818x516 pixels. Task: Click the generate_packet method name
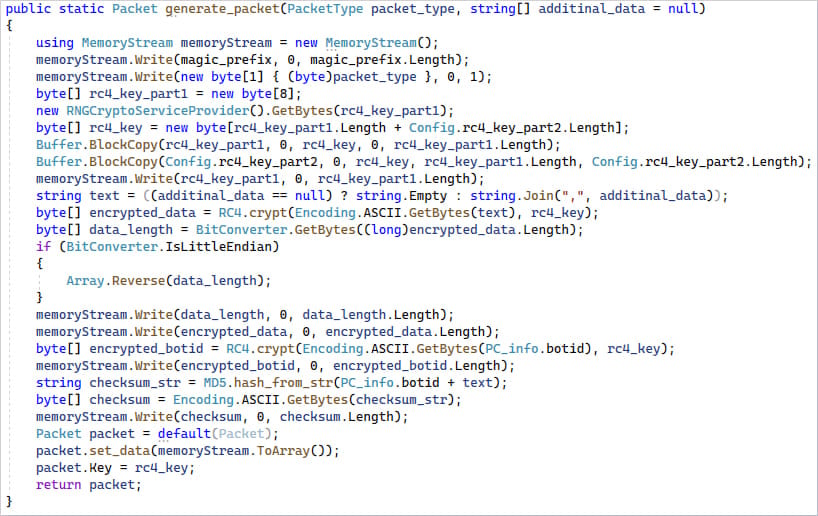click(x=223, y=9)
